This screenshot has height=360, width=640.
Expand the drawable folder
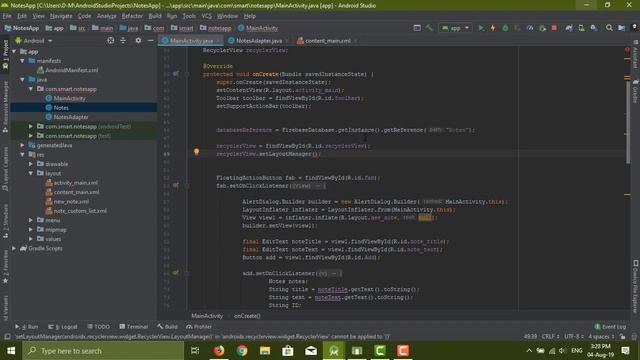[x=31, y=164]
